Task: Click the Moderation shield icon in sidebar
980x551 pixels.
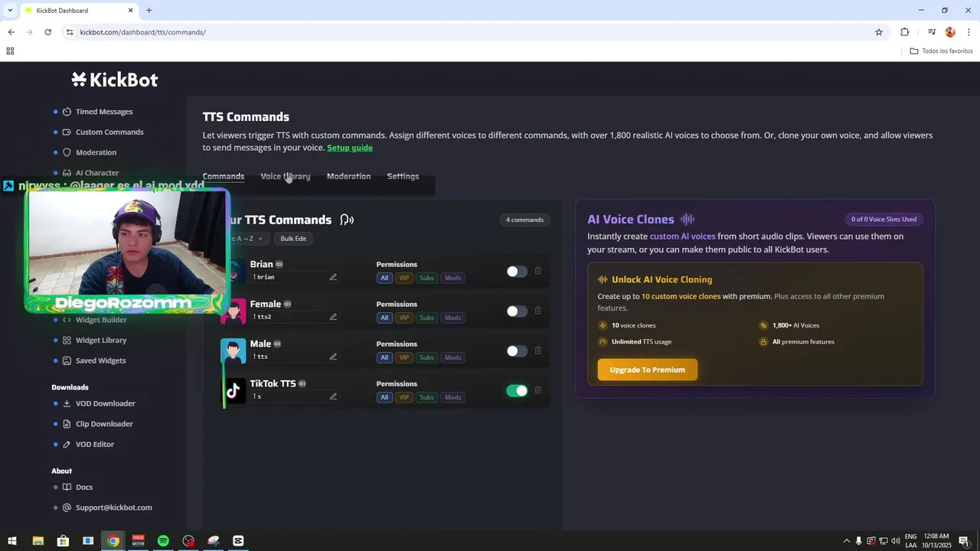Action: tap(67, 152)
